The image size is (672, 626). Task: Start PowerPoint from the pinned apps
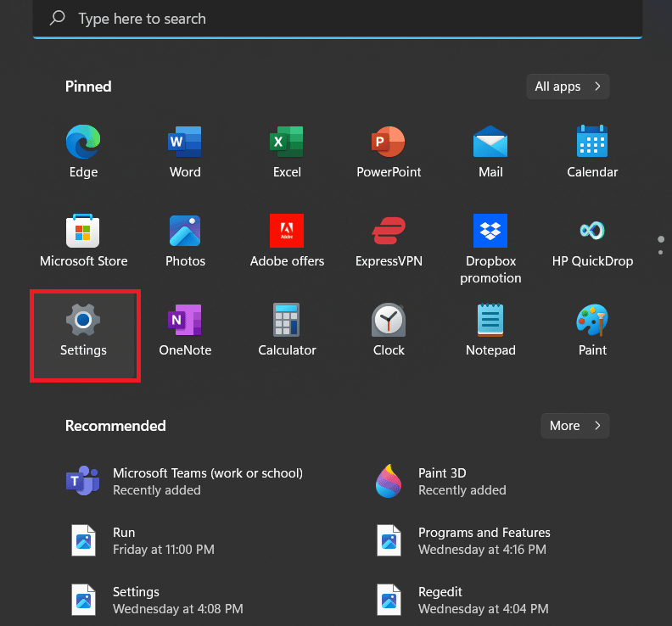coord(389,151)
